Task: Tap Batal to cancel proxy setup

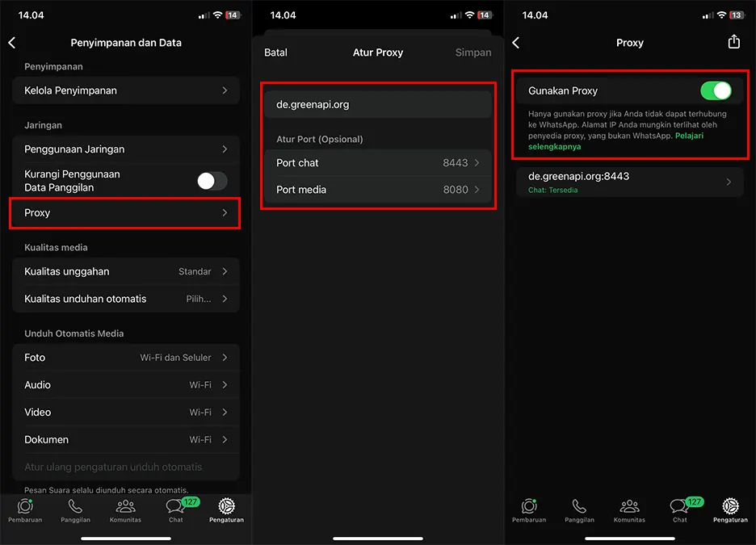Action: [275, 52]
